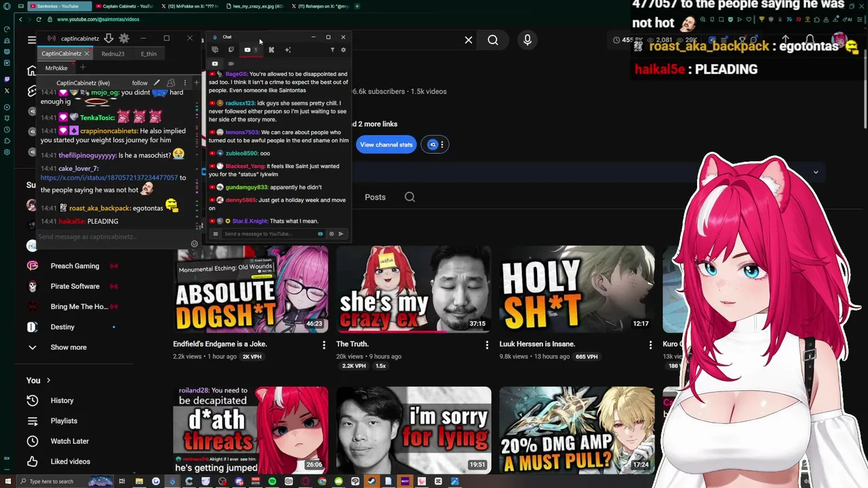Open Playlists in YouTube sidebar

[64, 421]
